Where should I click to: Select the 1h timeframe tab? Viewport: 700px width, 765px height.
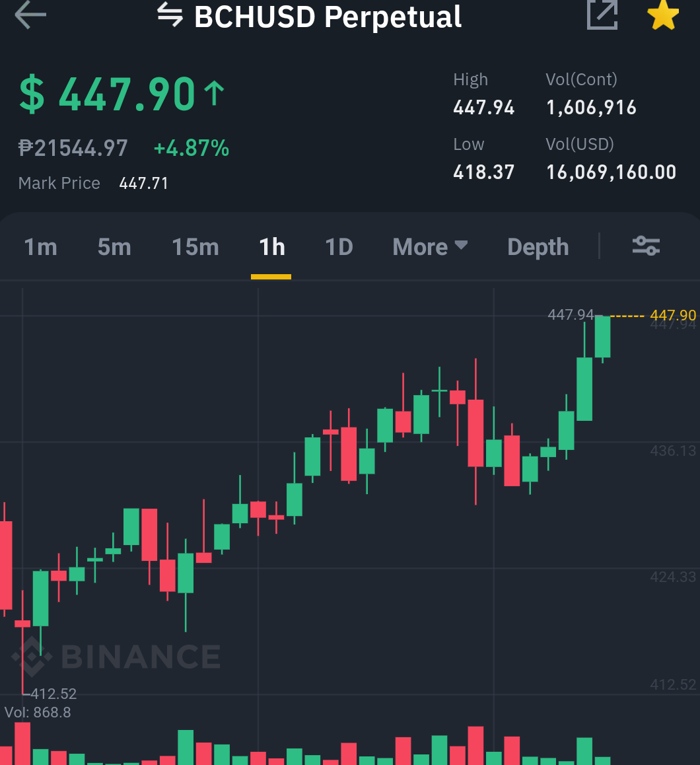tap(271, 247)
